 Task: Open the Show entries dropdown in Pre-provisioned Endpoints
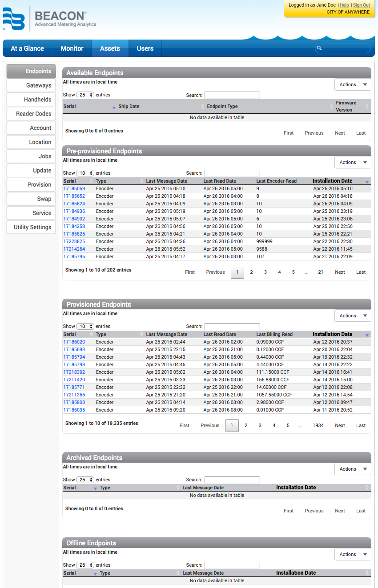(x=85, y=173)
